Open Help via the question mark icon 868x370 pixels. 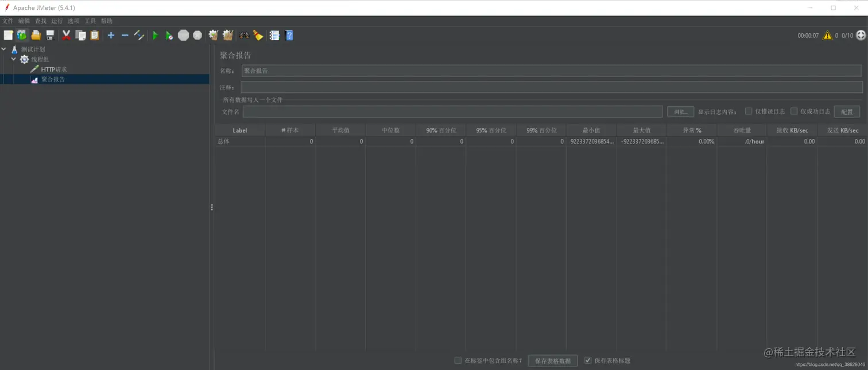tap(289, 36)
